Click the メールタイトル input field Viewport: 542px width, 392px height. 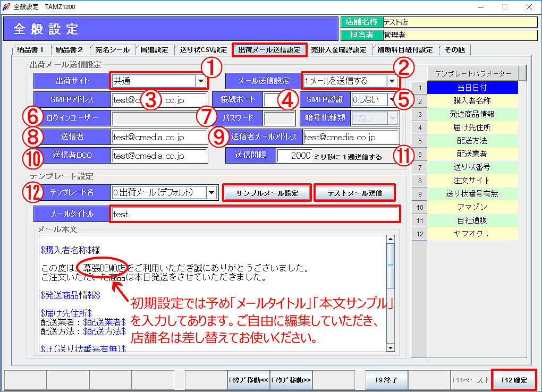tap(254, 214)
